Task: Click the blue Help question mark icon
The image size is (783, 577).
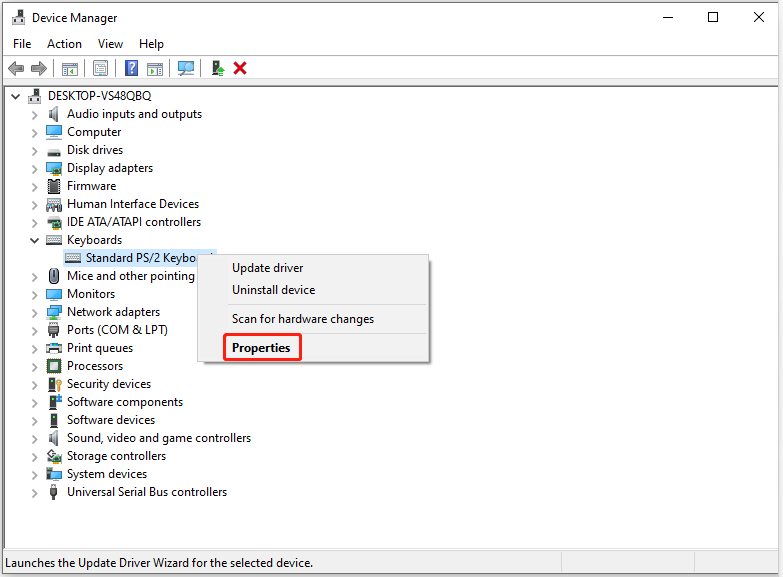Action: (131, 68)
